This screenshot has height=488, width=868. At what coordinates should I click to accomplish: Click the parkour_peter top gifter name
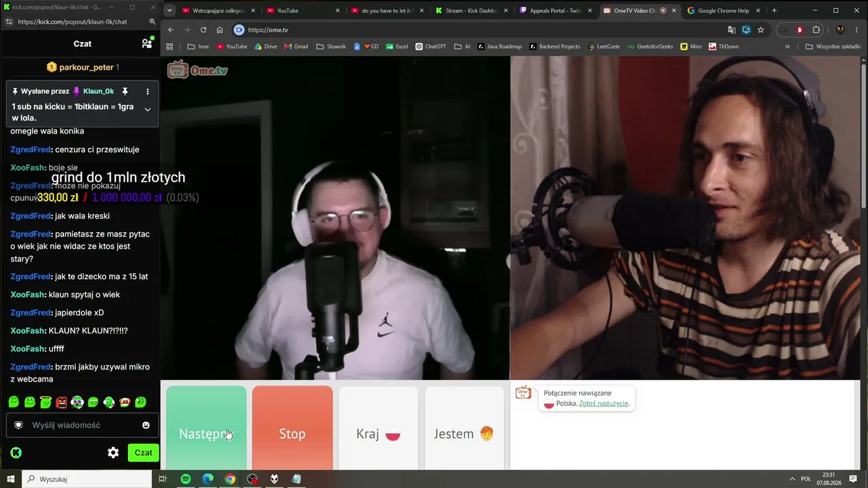click(86, 67)
